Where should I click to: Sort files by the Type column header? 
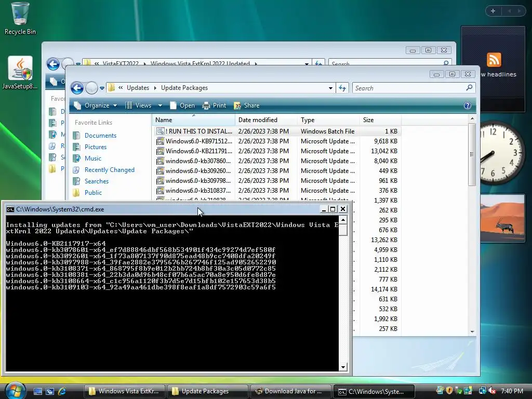(328, 120)
